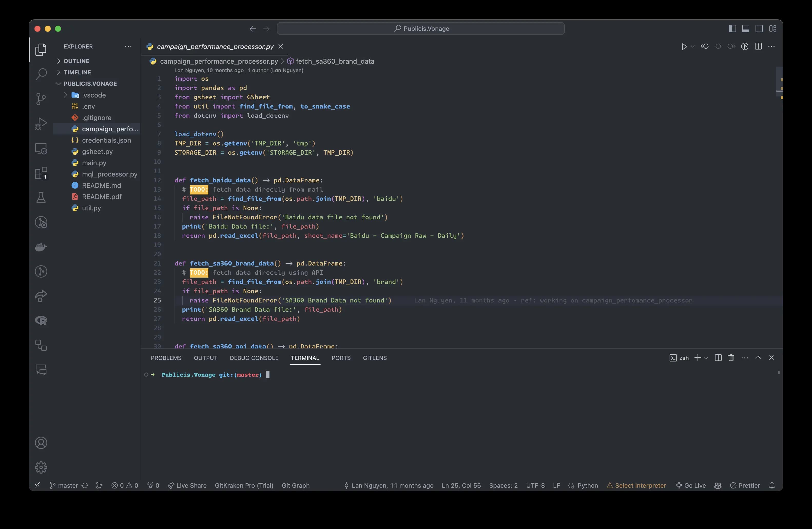Open main.py in explorer
The width and height of the screenshot is (812, 529).
point(94,163)
